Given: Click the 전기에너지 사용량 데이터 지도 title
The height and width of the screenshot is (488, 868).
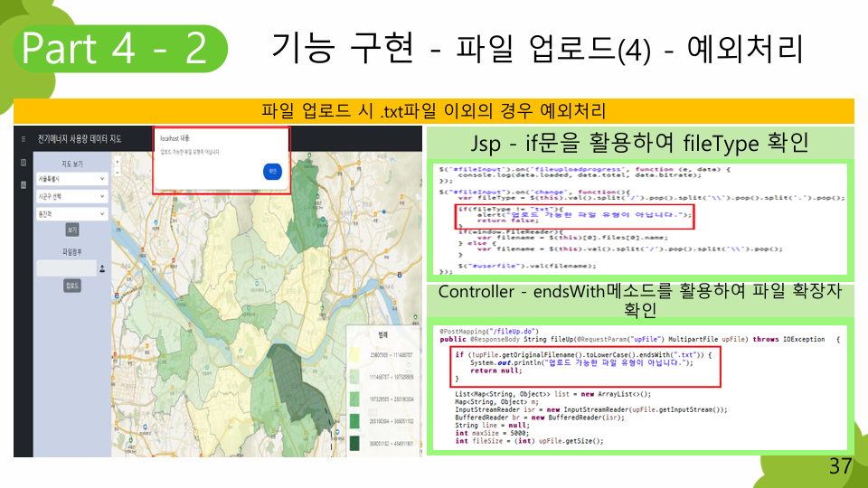Looking at the screenshot, I should (x=80, y=140).
